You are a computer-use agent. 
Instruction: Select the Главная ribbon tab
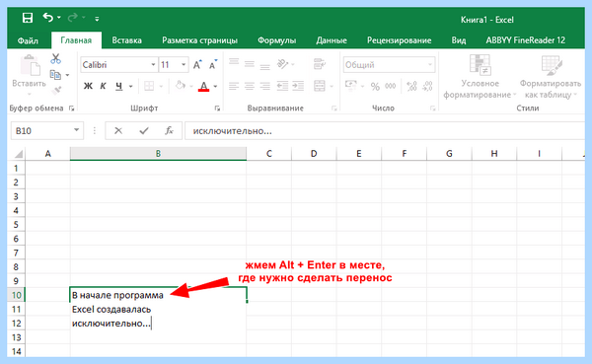point(76,40)
